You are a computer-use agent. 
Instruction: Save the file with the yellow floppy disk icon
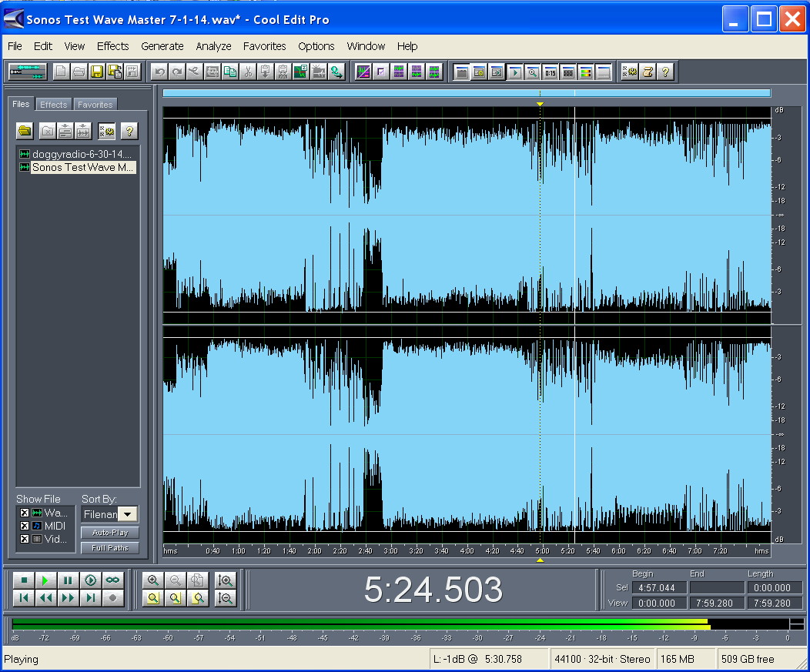coord(96,72)
